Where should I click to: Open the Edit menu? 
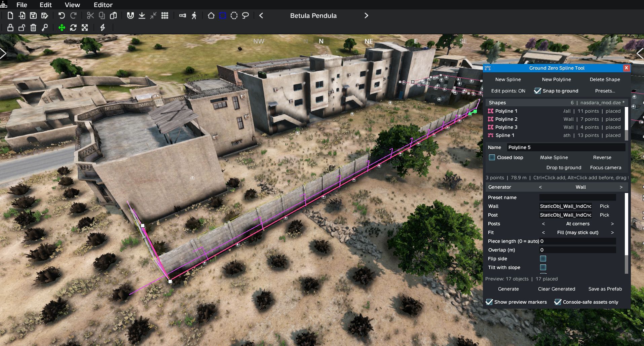coord(46,5)
